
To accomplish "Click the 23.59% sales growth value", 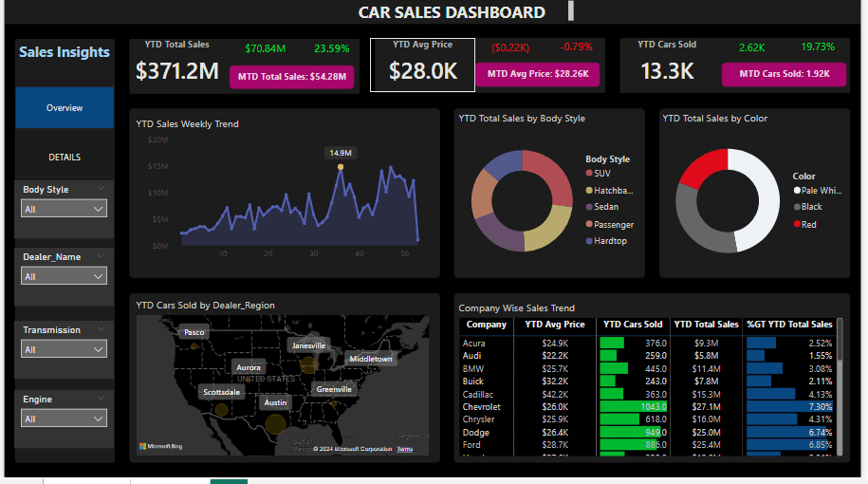I will [x=332, y=48].
